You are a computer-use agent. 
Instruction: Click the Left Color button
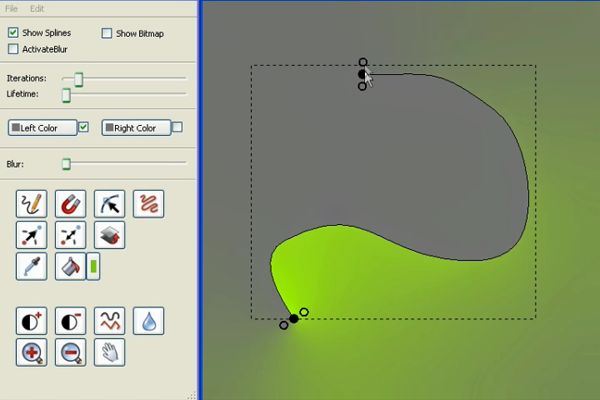coord(42,128)
